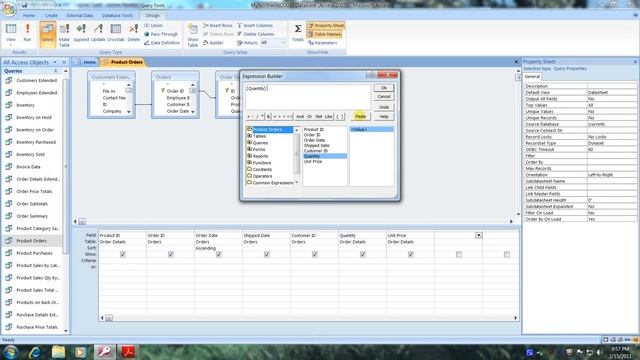640x360 pixels.
Task: Select Unit Price in the field list
Action: [313, 162]
